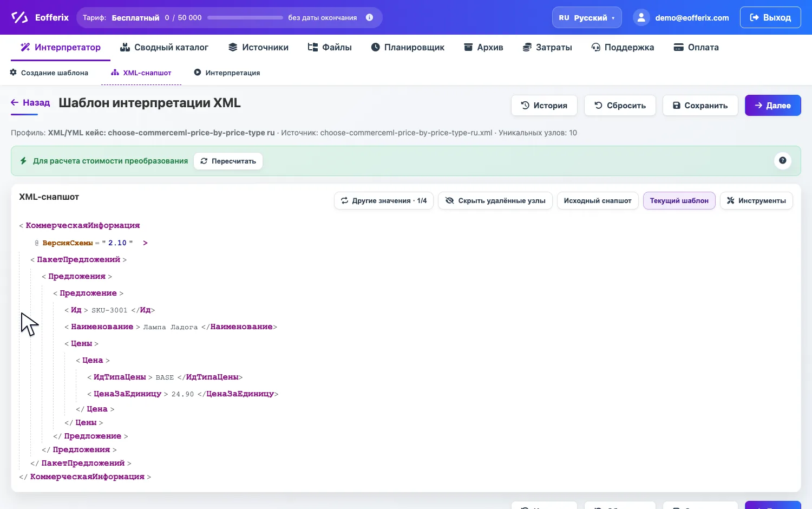Select the Ид opening tag
The height and width of the screenshot is (509, 812).
point(76,310)
